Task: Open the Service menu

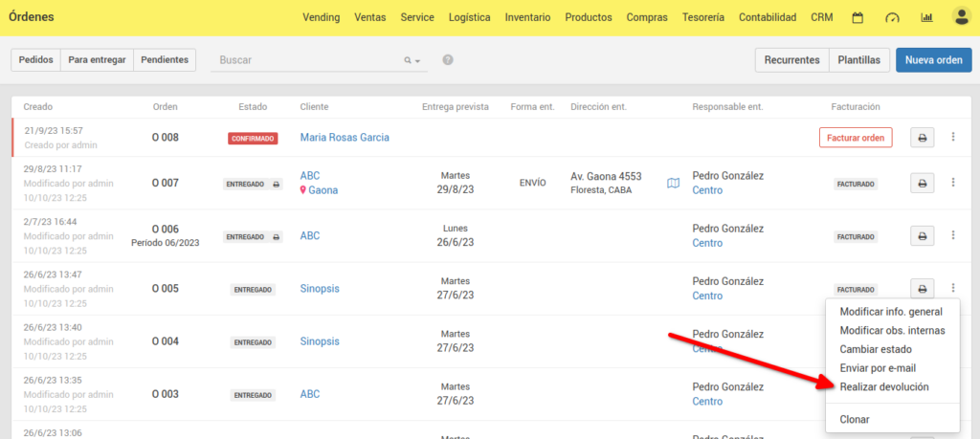Action: coord(417,17)
